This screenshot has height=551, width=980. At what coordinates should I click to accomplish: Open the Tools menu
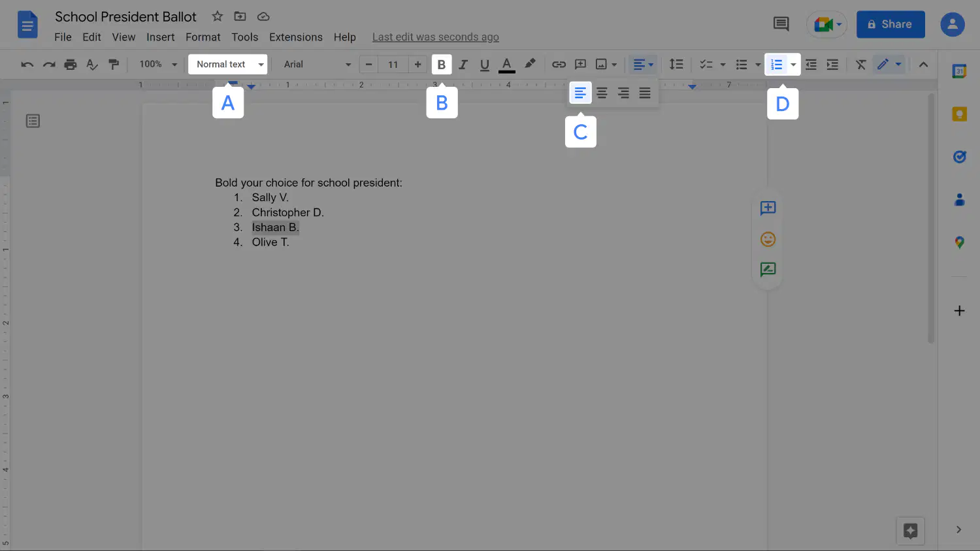(x=245, y=37)
